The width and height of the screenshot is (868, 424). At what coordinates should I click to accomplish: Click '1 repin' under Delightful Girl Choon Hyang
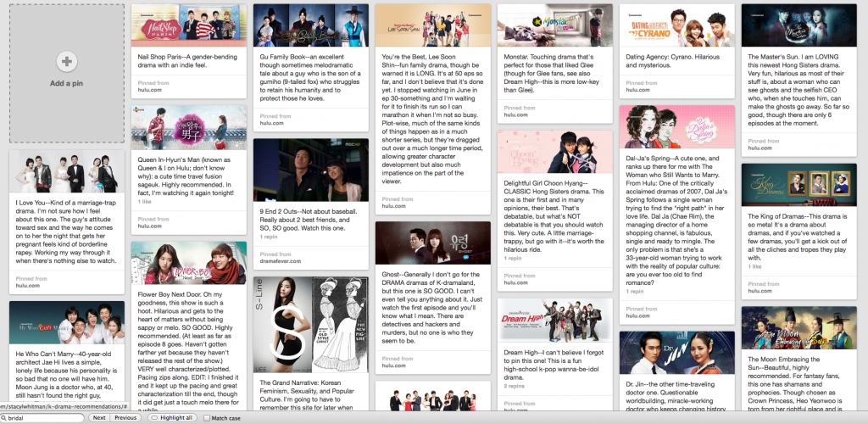pos(513,259)
